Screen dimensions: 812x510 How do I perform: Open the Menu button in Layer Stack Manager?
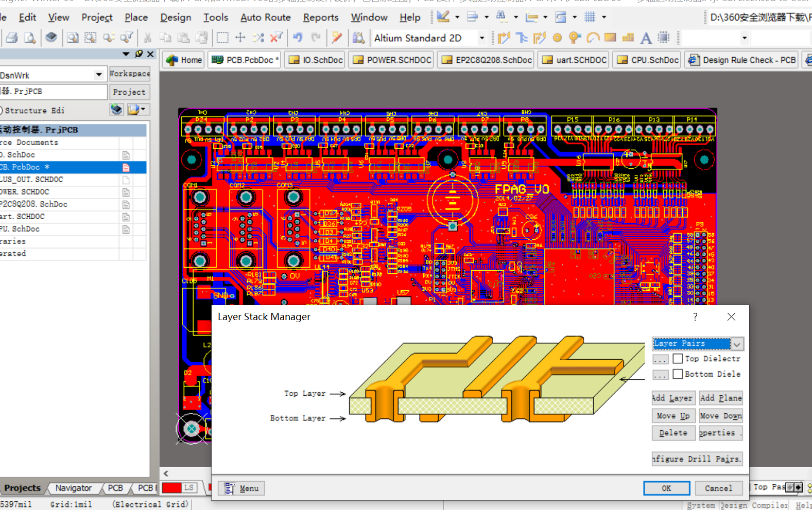coord(241,488)
